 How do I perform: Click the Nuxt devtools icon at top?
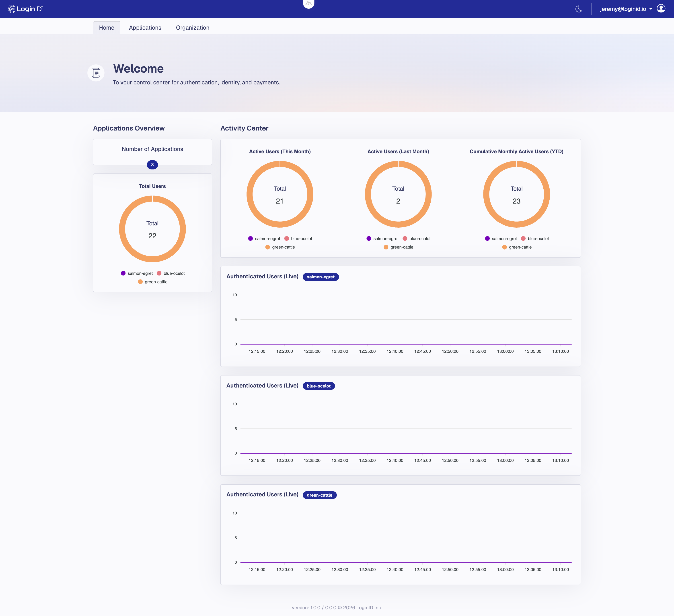[308, 4]
